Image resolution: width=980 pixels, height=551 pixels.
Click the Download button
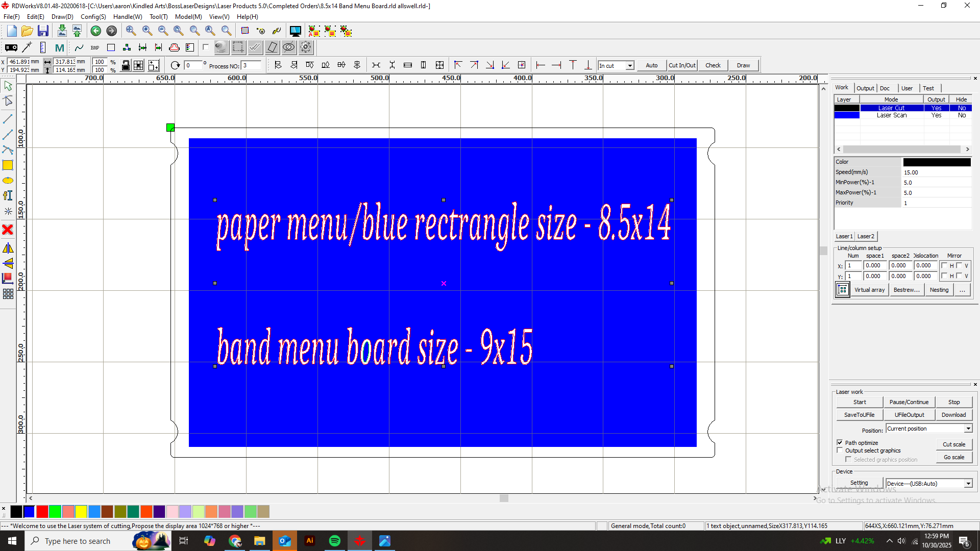(953, 415)
